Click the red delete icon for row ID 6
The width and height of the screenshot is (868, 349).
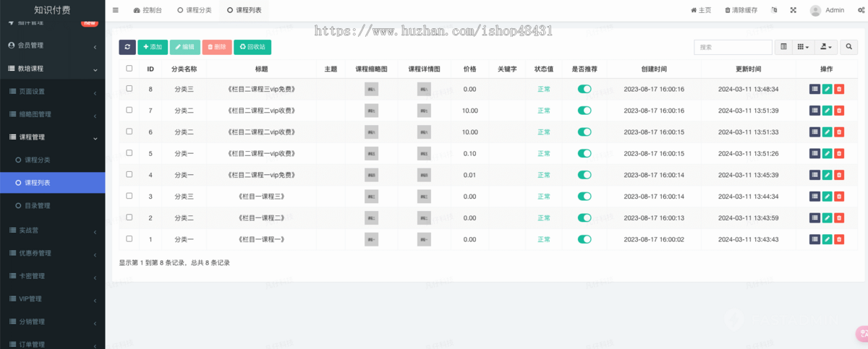tap(839, 132)
